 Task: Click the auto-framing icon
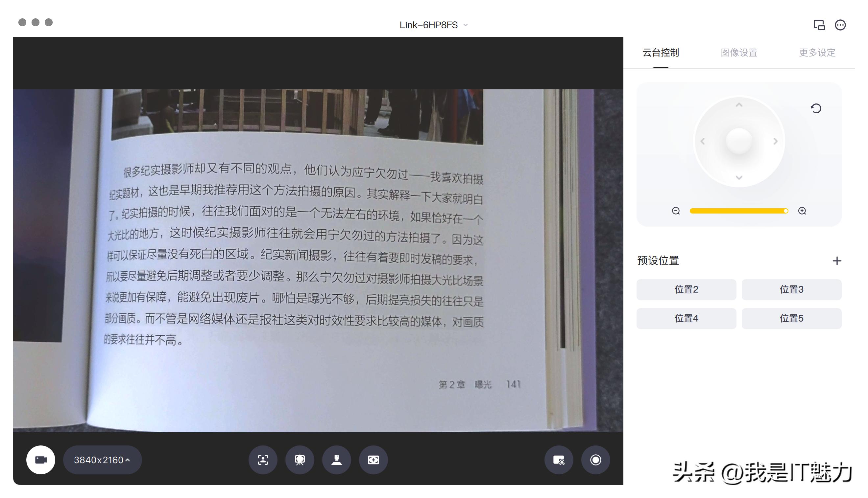374,460
